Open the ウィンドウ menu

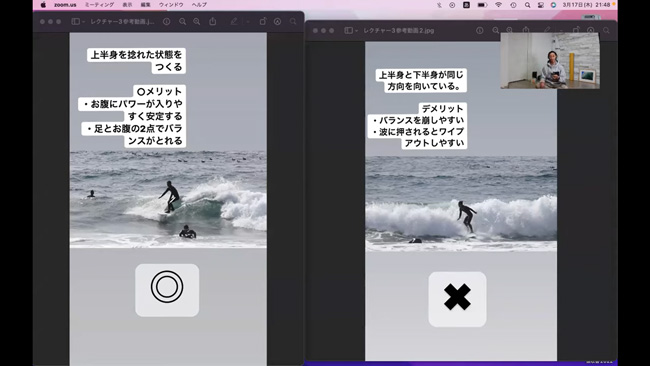(171, 5)
